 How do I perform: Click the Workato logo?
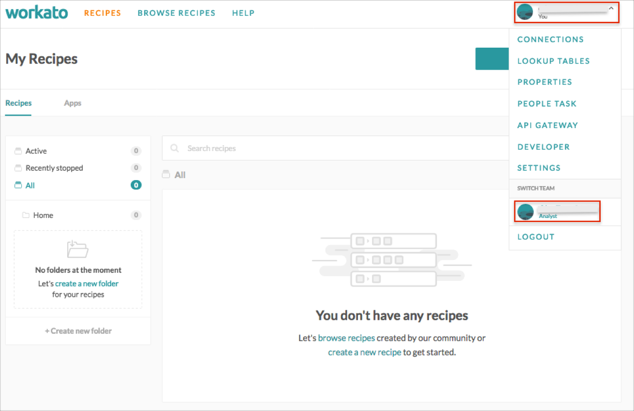pyautogui.click(x=38, y=13)
